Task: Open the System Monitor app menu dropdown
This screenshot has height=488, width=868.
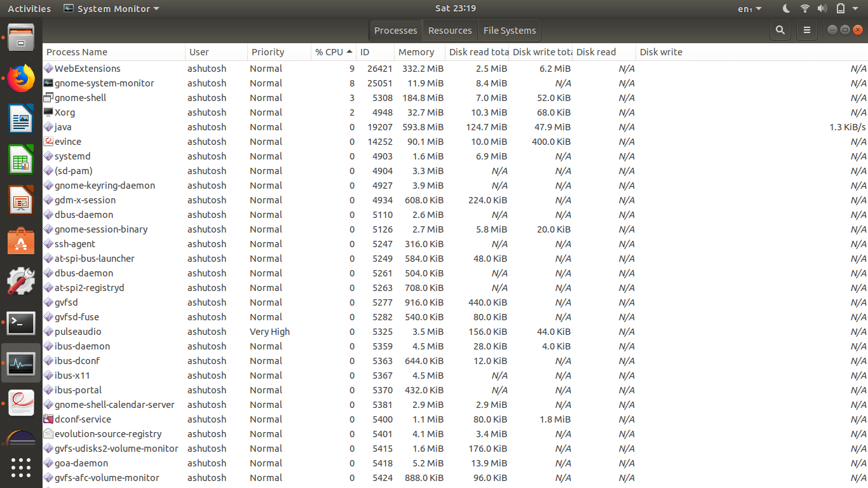Action: click(112, 9)
